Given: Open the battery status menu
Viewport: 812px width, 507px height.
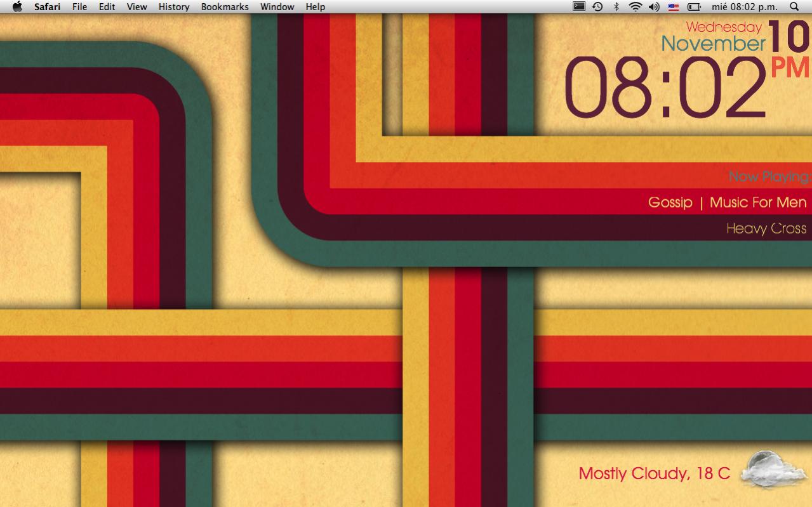Looking at the screenshot, I should (695, 7).
